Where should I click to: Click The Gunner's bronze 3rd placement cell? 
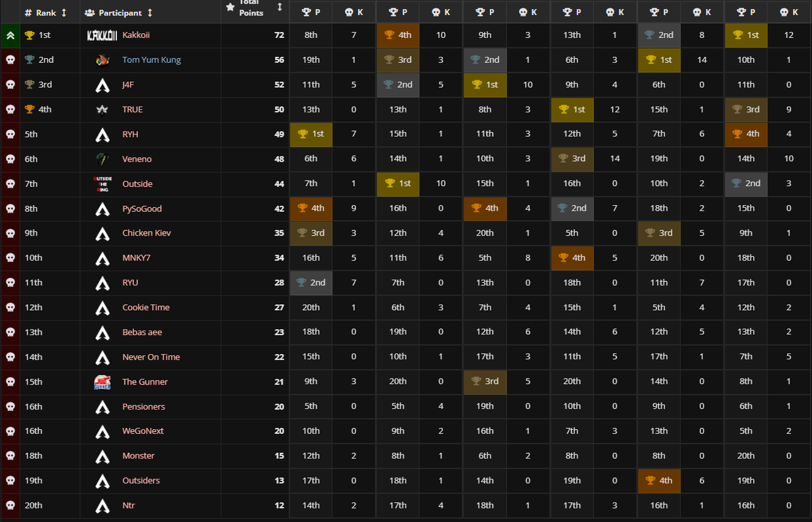point(485,382)
